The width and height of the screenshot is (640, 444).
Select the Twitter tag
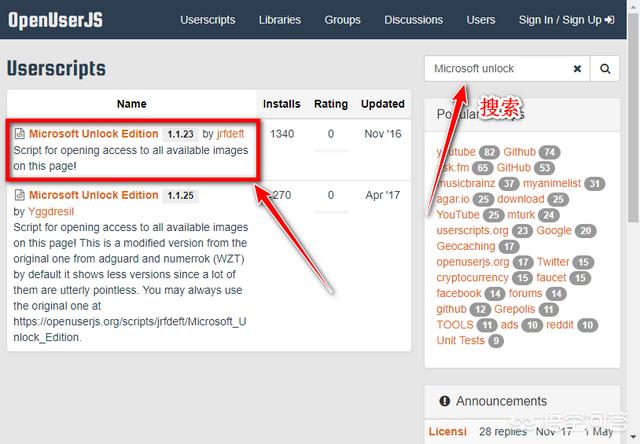(553, 262)
